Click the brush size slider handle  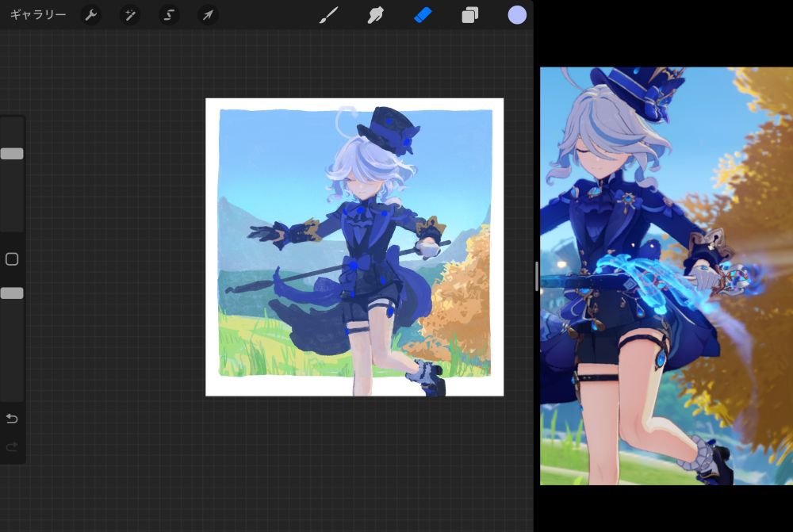pos(12,154)
